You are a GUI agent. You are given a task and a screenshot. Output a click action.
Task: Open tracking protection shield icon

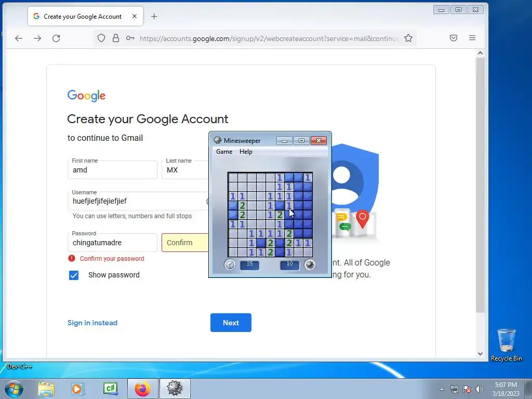coord(101,38)
